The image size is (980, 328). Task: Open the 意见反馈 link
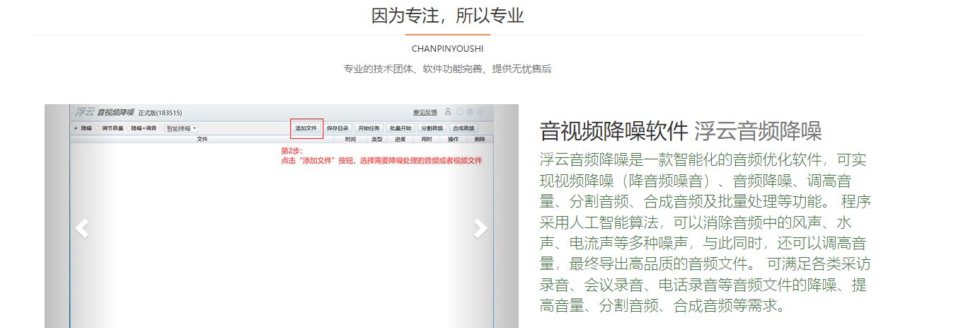coord(425,112)
